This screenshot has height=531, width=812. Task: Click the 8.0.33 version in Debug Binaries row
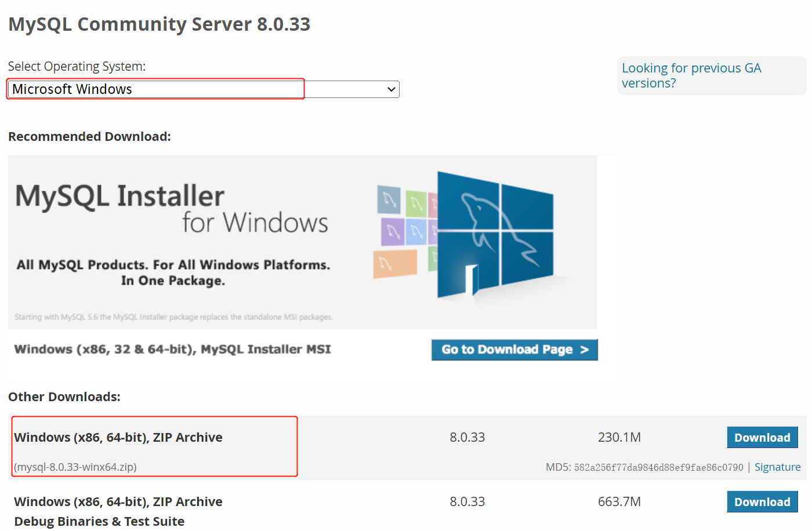467,501
